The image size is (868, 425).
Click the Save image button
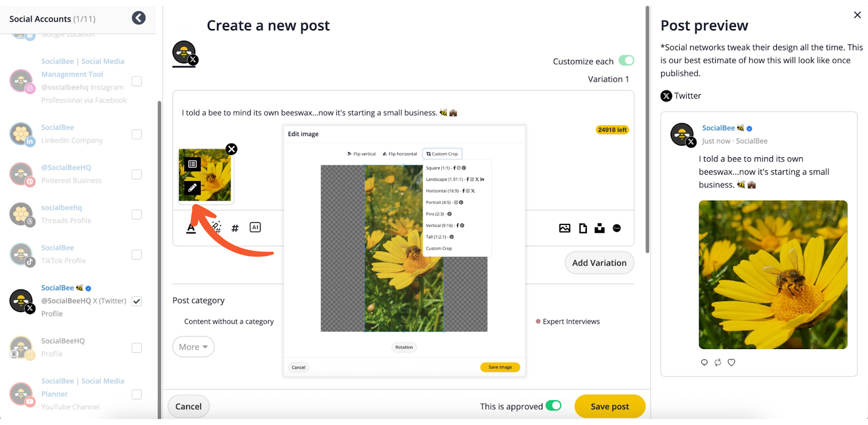pyautogui.click(x=500, y=367)
